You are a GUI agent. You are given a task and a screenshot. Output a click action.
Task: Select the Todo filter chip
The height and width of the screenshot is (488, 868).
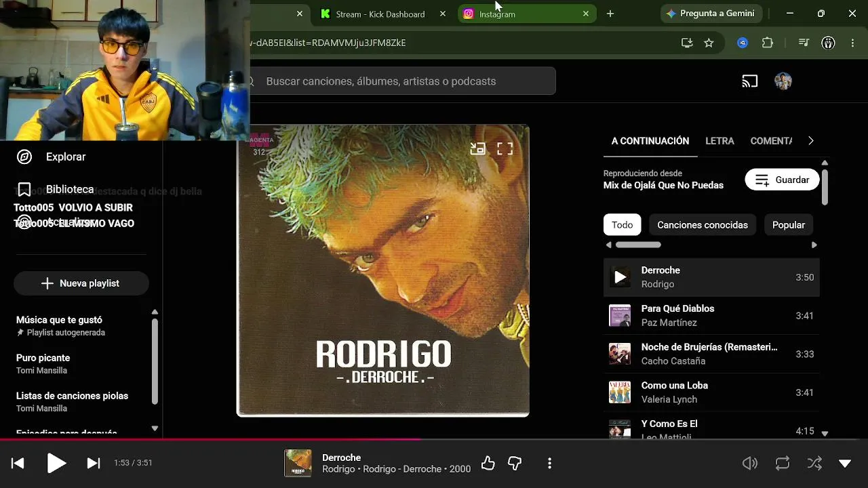click(622, 225)
